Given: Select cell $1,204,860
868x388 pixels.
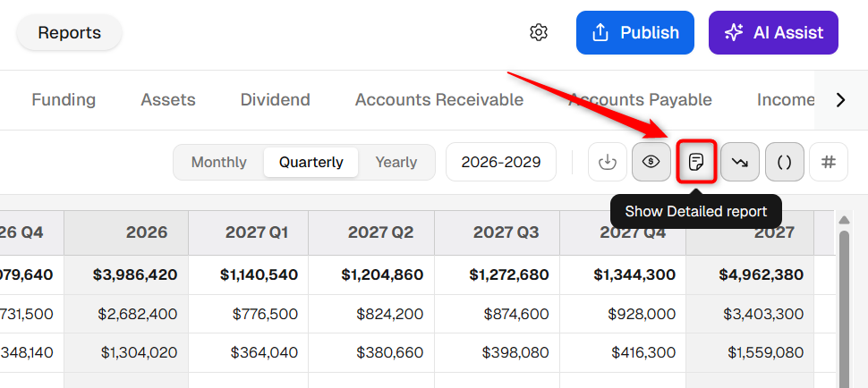Looking at the screenshot, I should (x=371, y=274).
